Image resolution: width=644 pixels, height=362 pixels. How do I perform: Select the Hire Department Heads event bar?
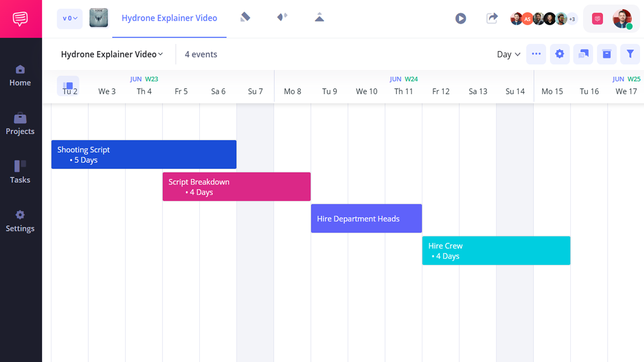367,219
